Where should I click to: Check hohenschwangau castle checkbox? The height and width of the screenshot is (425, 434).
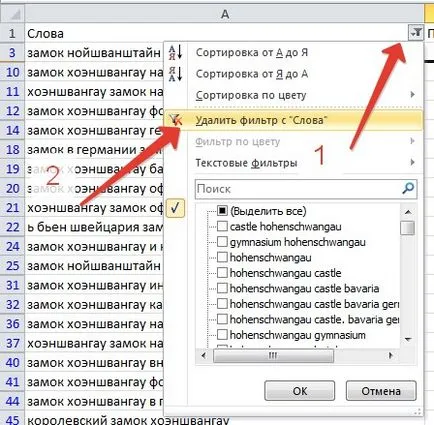point(222,273)
